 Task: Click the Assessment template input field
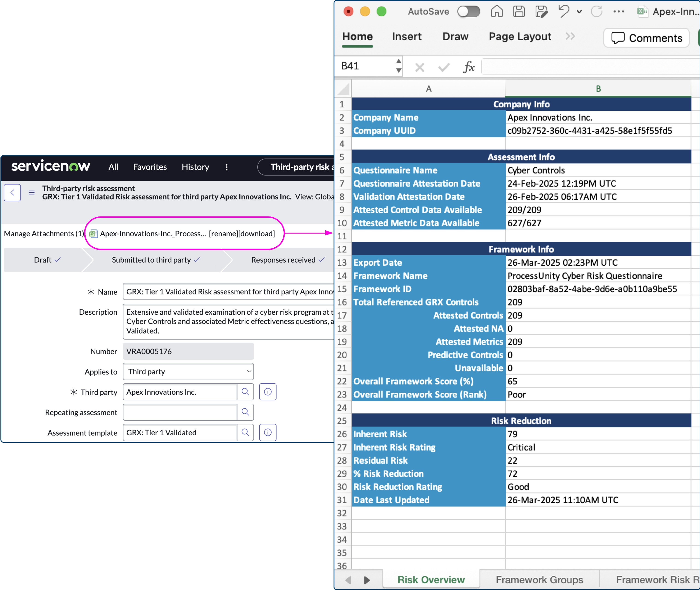[x=180, y=433]
